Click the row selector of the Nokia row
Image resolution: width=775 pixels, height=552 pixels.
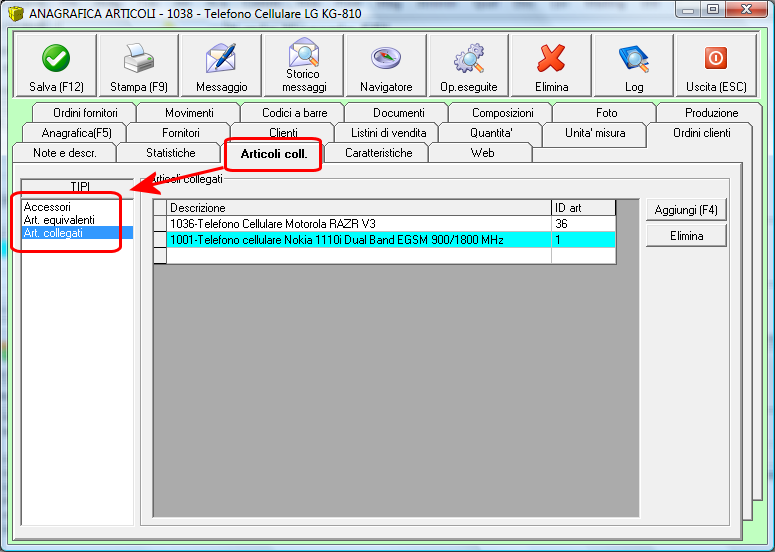pyautogui.click(x=160, y=240)
